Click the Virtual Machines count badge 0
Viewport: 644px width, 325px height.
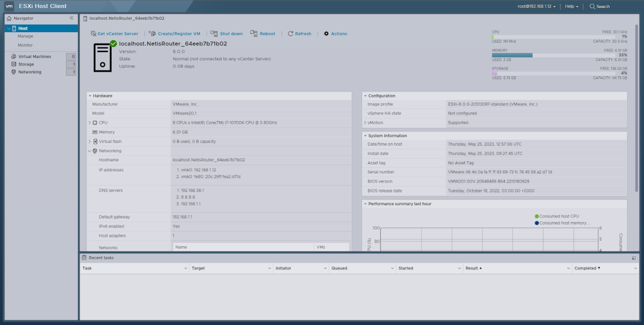point(71,57)
